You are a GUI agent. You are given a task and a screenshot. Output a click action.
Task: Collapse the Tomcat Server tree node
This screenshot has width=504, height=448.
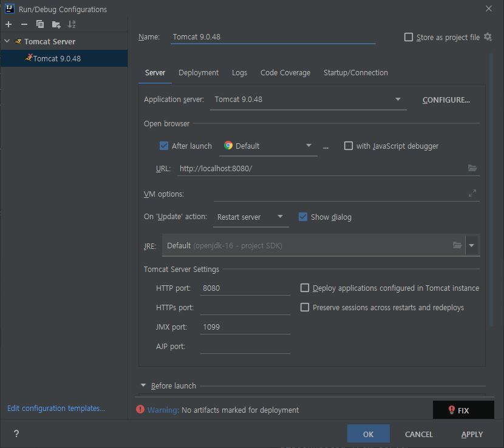tap(7, 41)
